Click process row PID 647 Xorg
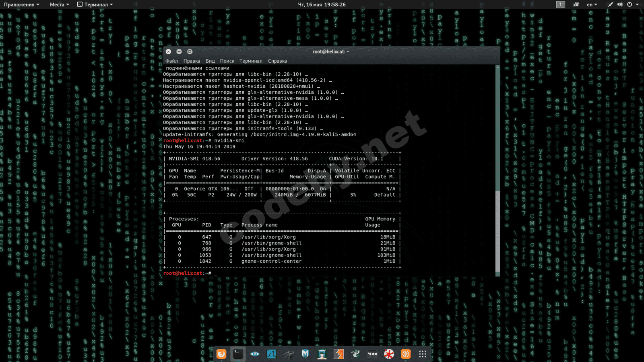 pyautogui.click(x=282, y=237)
